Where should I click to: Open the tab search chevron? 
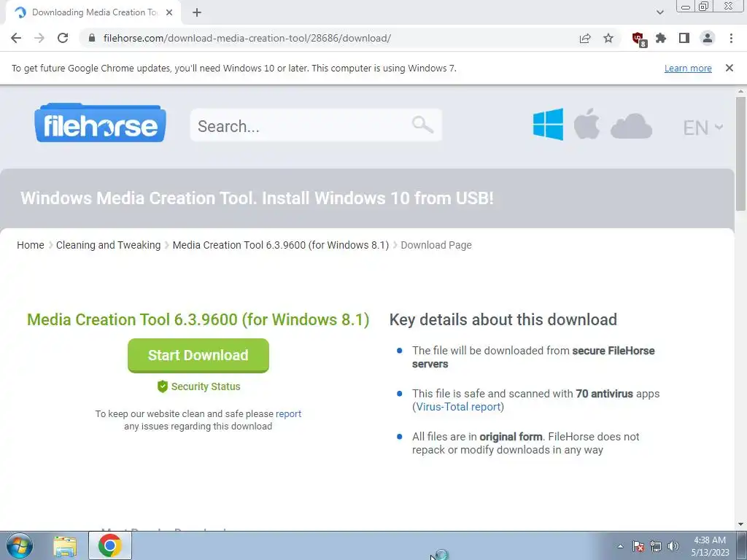pos(659,12)
